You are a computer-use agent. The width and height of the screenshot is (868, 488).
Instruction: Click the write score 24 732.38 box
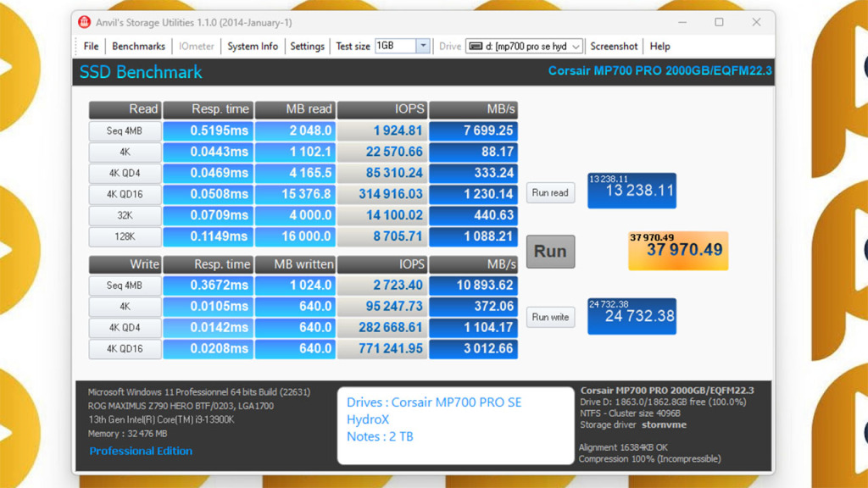tap(632, 316)
